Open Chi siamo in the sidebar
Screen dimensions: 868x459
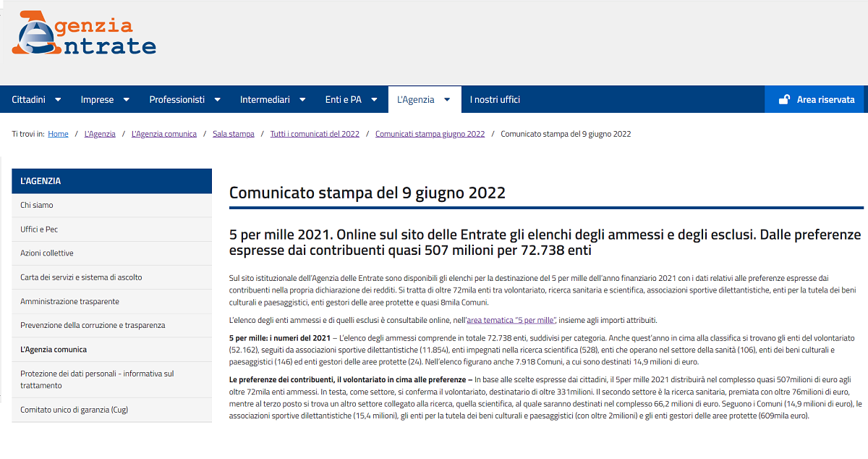[112, 206]
